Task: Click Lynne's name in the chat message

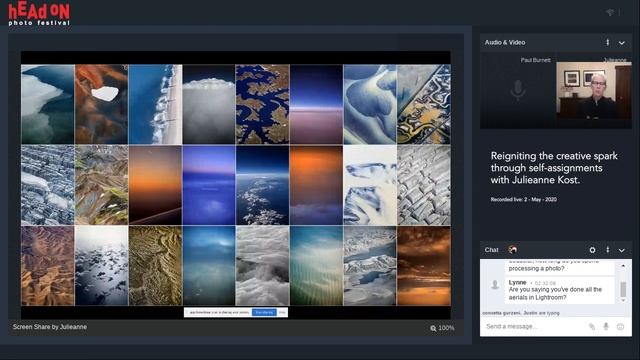Action: [517, 282]
